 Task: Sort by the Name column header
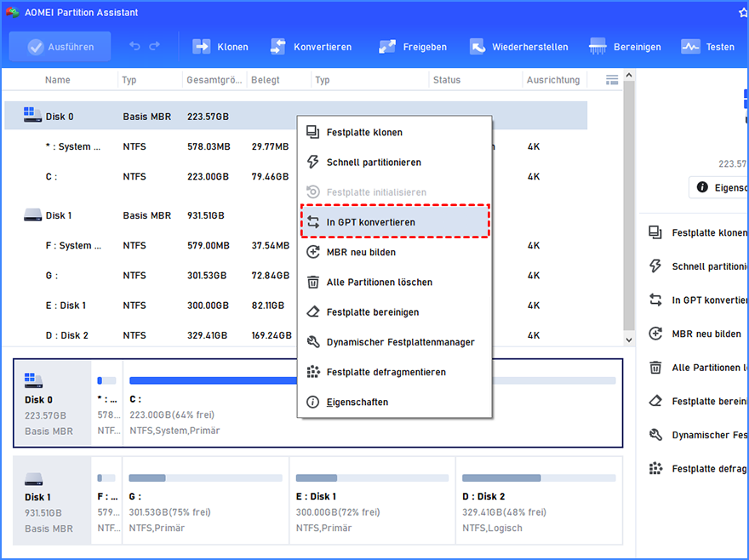click(58, 80)
